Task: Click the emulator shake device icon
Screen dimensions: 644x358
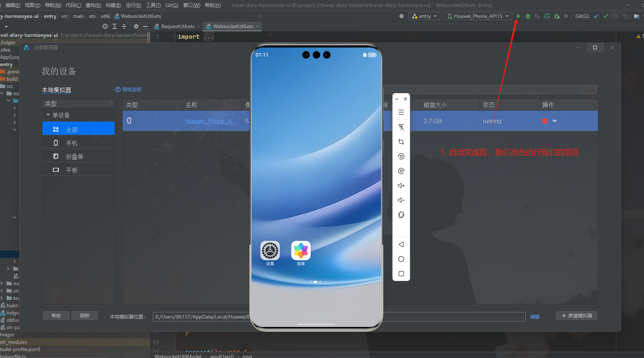Action: point(401,215)
